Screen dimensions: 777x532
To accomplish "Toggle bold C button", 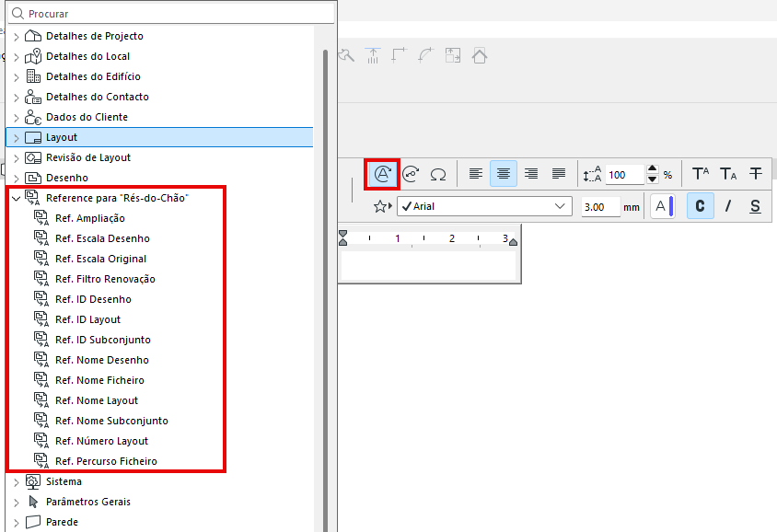I will (701, 206).
